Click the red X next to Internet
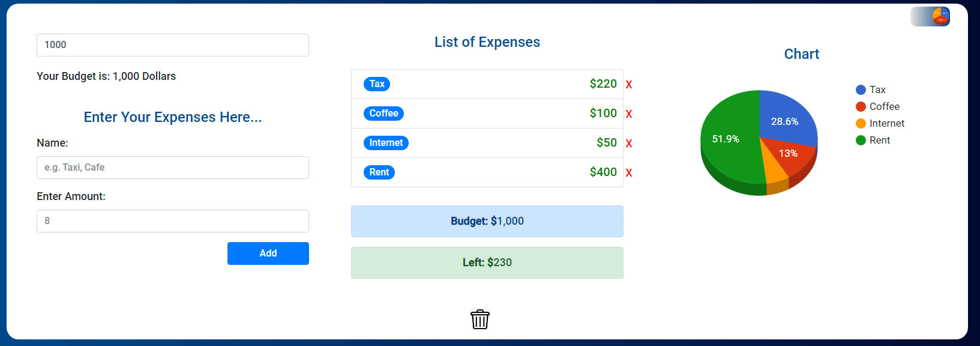The image size is (980, 346). 628,143
